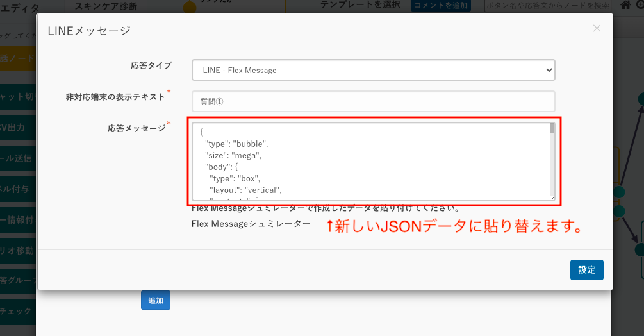Click the 会話ノード sidebar header
This screenshot has width=644, height=336.
[x=18, y=58]
